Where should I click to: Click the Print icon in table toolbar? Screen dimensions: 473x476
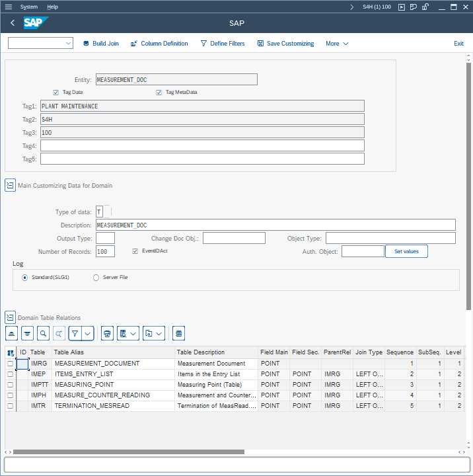click(108, 333)
